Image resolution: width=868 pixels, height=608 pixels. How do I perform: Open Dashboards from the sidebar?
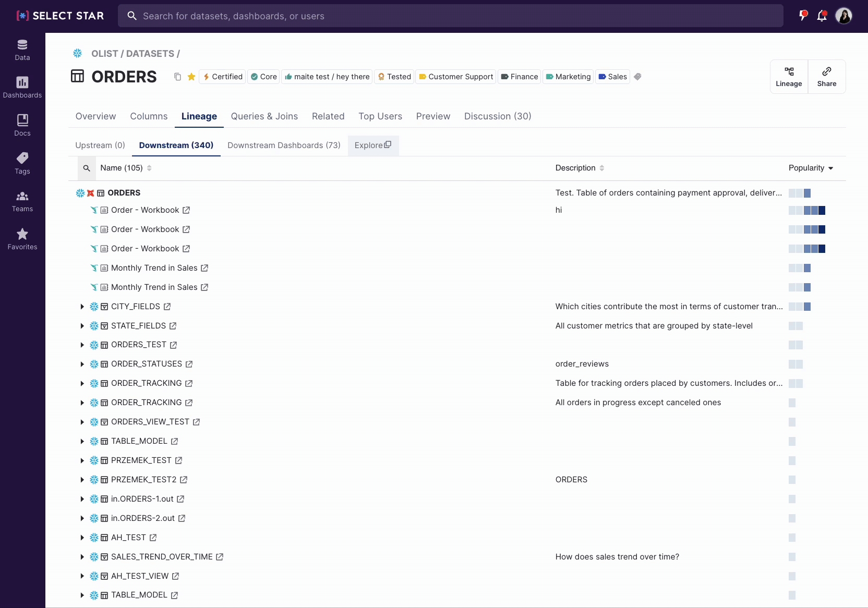click(22, 88)
